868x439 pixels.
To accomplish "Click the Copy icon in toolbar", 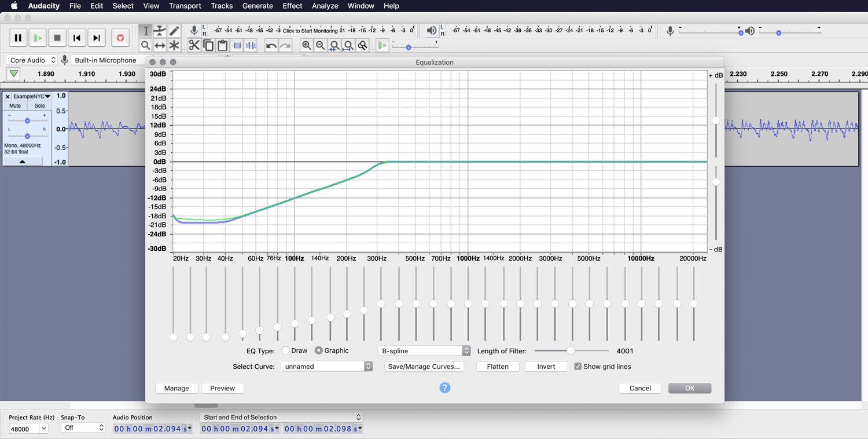I will coord(208,45).
